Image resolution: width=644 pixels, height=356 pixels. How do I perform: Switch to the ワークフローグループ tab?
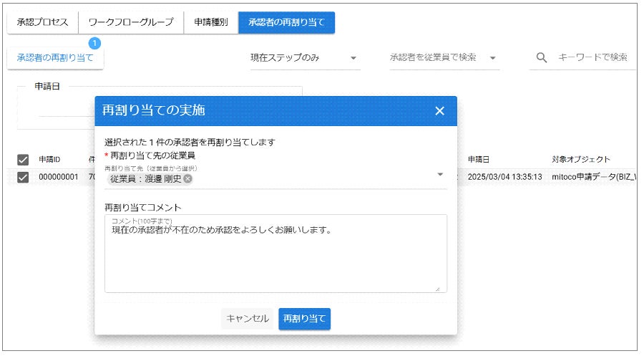(x=131, y=22)
